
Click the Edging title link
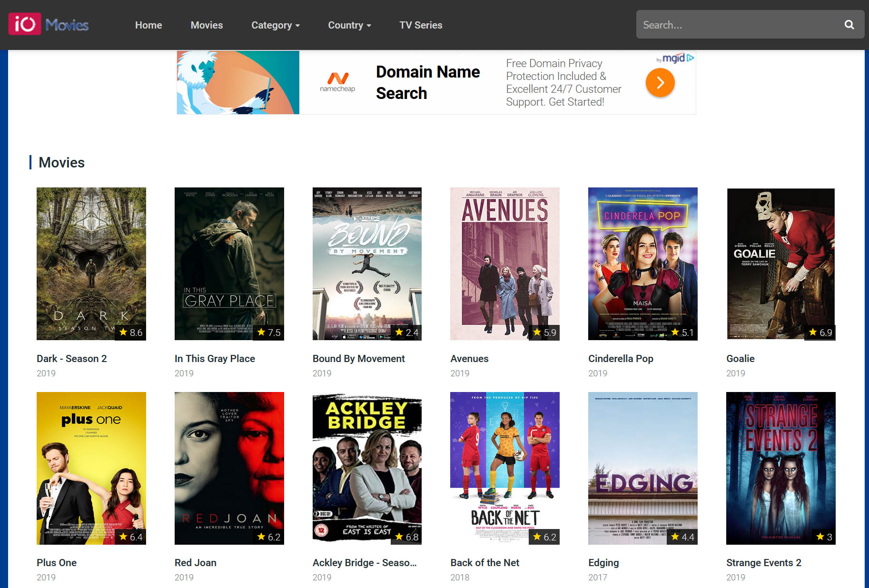(603, 563)
